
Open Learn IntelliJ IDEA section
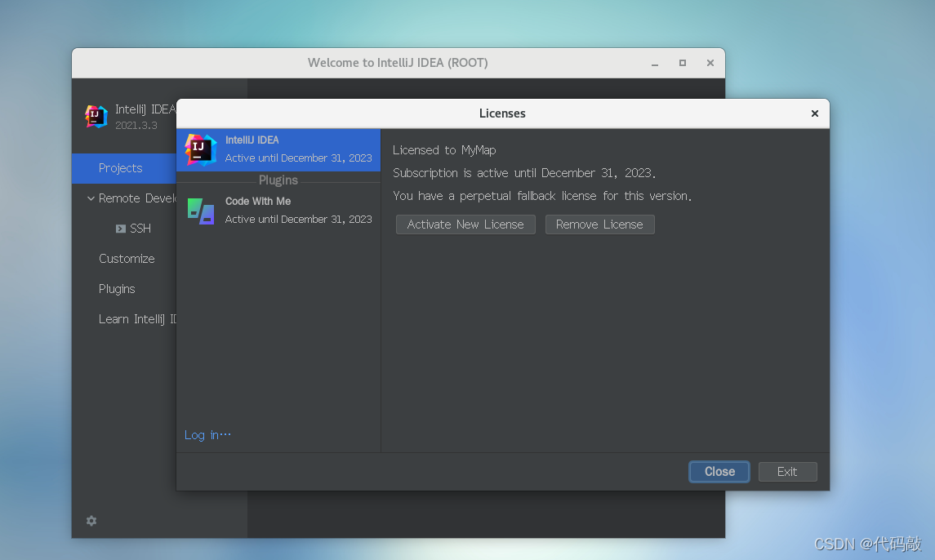click(x=137, y=319)
